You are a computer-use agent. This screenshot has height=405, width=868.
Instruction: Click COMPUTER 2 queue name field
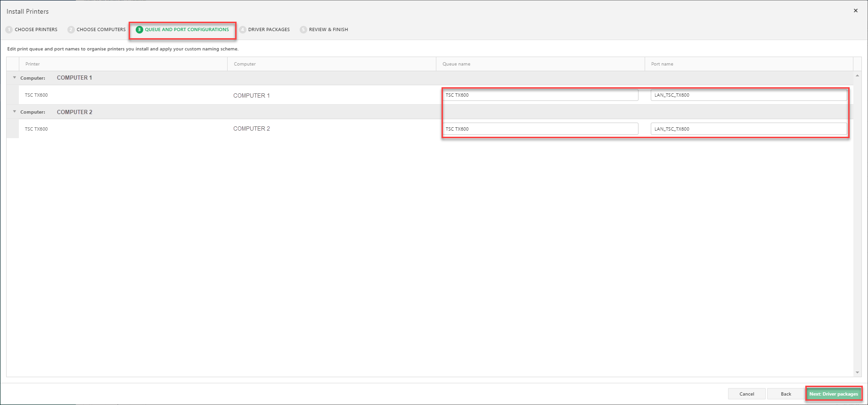[540, 129]
